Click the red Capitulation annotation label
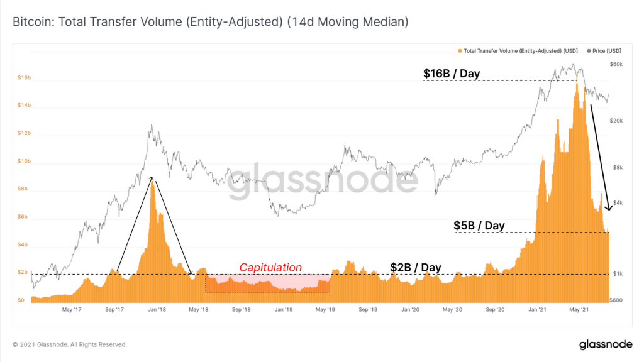This screenshot has height=362, width=644. pyautogui.click(x=270, y=267)
